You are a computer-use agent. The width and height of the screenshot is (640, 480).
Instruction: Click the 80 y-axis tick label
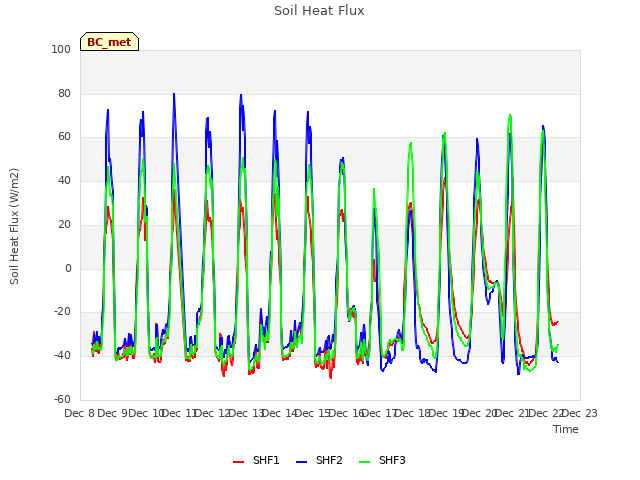coord(64,93)
